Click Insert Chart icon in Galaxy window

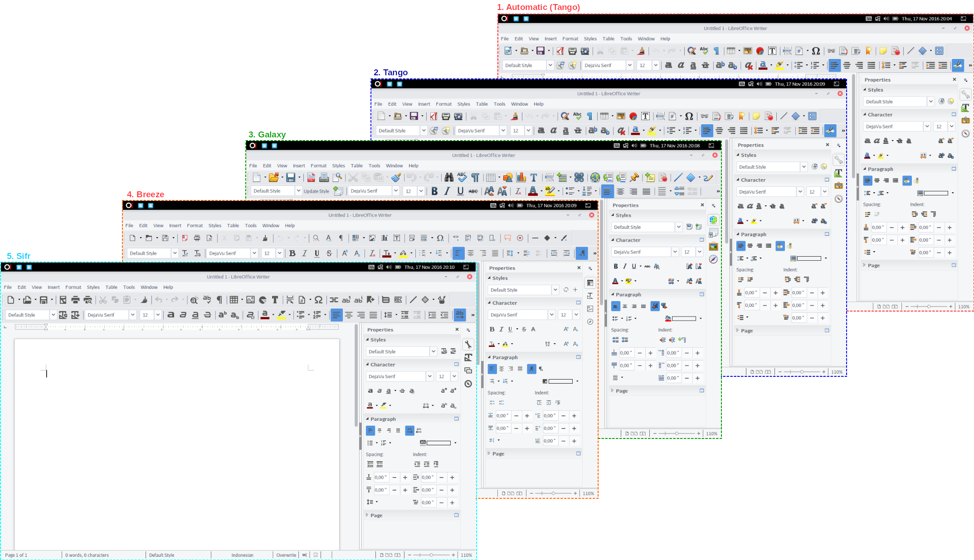coord(521,177)
